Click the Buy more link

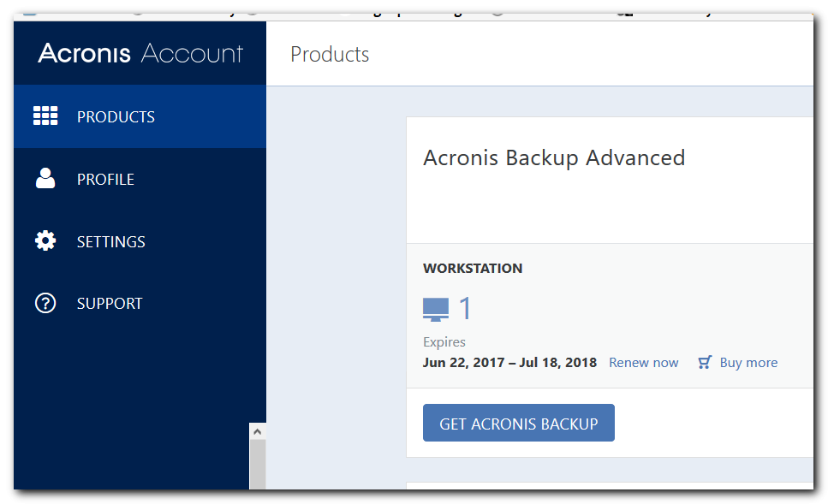click(x=748, y=362)
